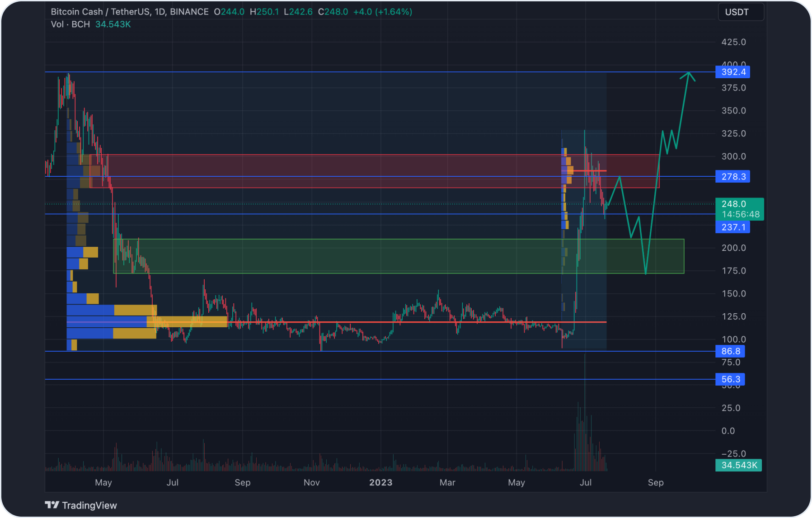Click the countdown timer 14:56:48
Screen dimensions: 812x518
pos(740,214)
